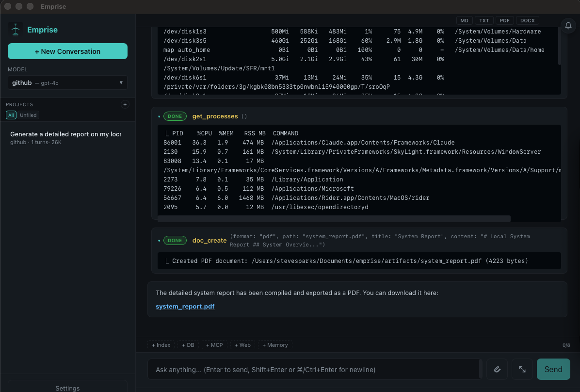Click the /Applications/Microsoft process row
This screenshot has width=580, height=392.
click(258, 188)
